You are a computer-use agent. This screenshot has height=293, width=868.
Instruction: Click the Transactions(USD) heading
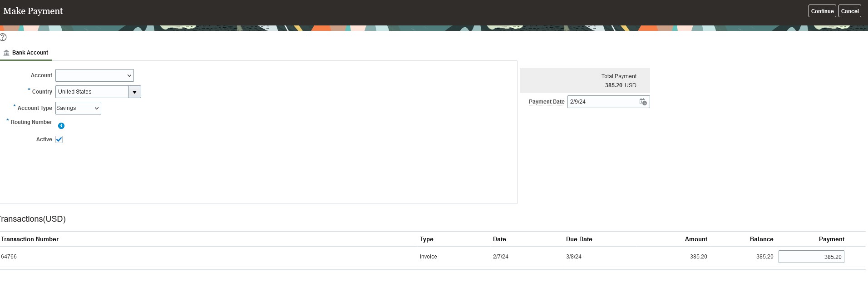pyautogui.click(x=33, y=219)
